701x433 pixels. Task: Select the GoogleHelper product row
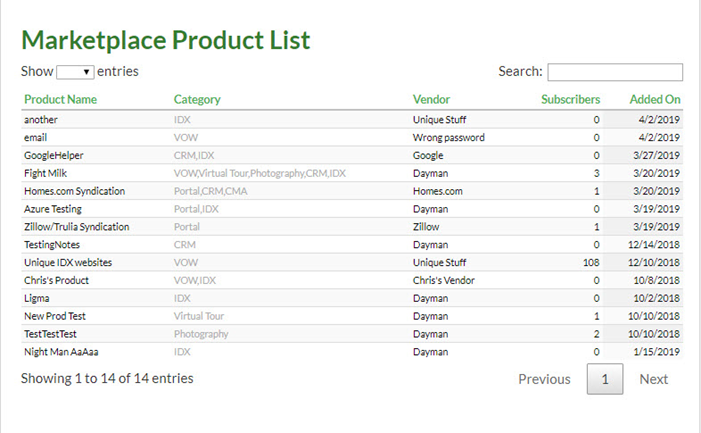(x=54, y=156)
